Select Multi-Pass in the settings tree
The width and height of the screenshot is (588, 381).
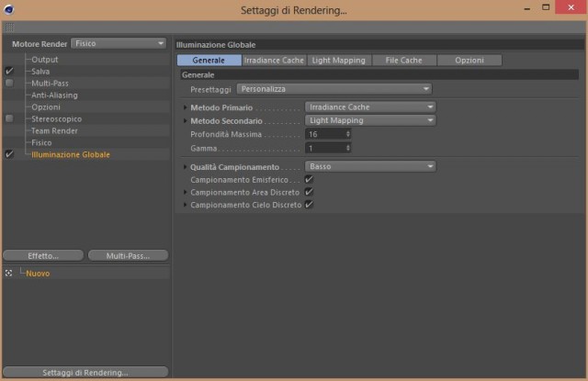pyautogui.click(x=50, y=84)
